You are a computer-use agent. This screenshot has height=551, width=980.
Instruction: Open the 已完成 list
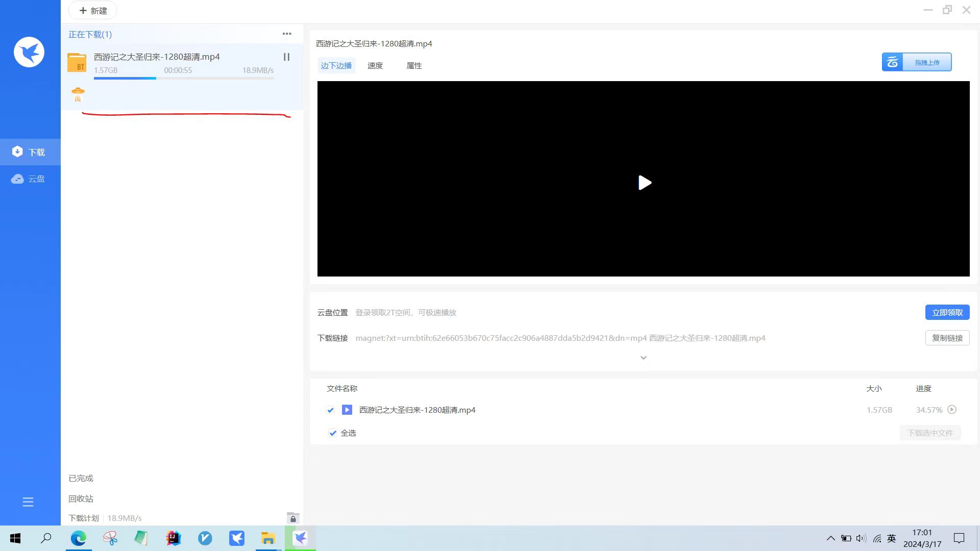click(x=81, y=478)
